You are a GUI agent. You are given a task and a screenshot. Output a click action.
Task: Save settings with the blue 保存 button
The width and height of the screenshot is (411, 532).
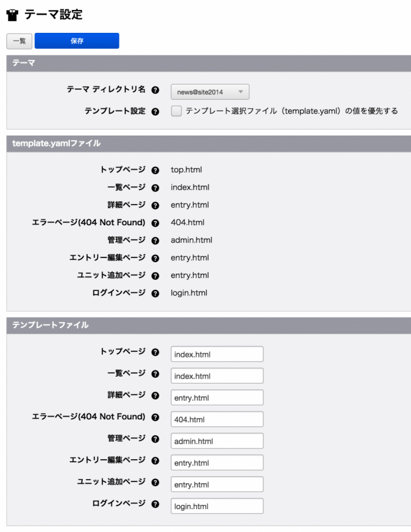tap(77, 41)
